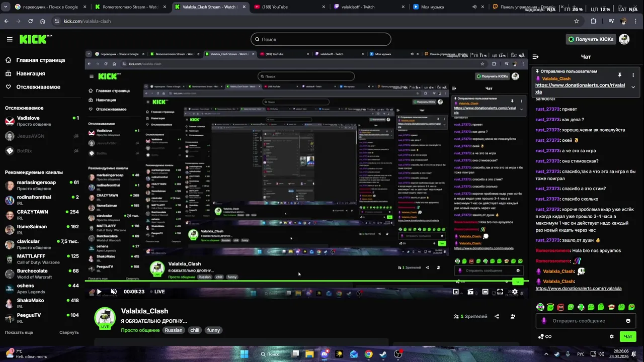Open Vadislove followed channel
Screen dimensions: 644x362
pos(42,121)
